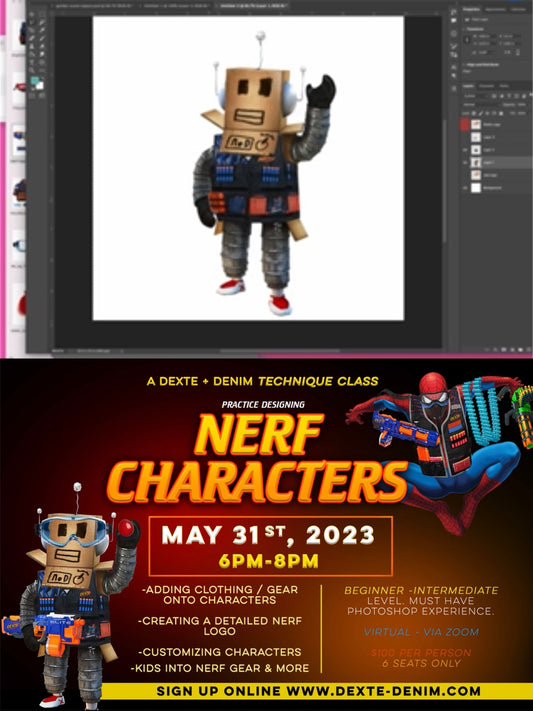Click the 'NERF CHARACTERS' title
533x711 pixels.
(x=259, y=458)
